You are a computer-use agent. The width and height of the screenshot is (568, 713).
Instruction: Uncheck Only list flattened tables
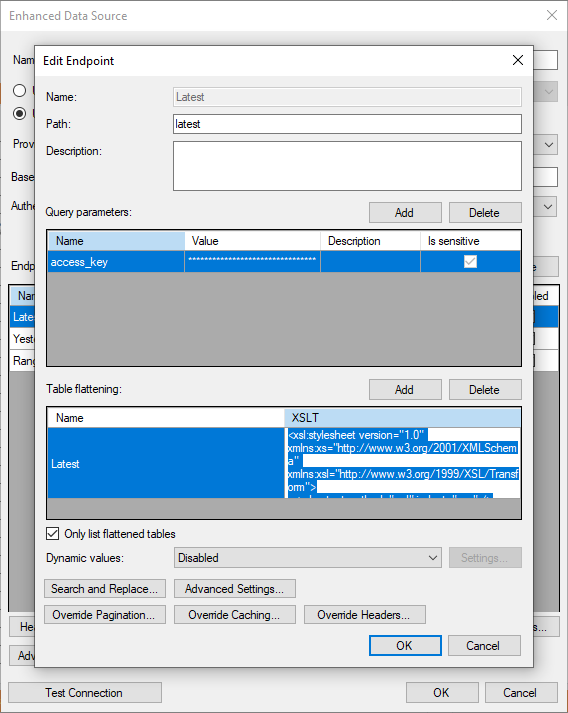click(x=53, y=533)
